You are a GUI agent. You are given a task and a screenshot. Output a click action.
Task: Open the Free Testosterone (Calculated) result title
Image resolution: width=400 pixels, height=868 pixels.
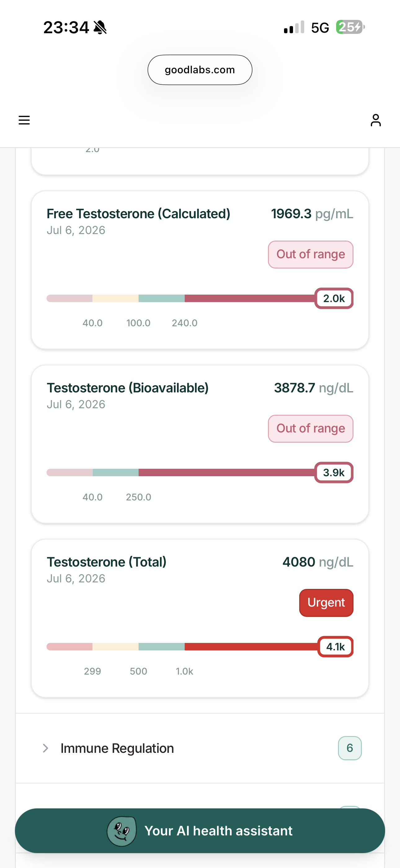pos(138,214)
